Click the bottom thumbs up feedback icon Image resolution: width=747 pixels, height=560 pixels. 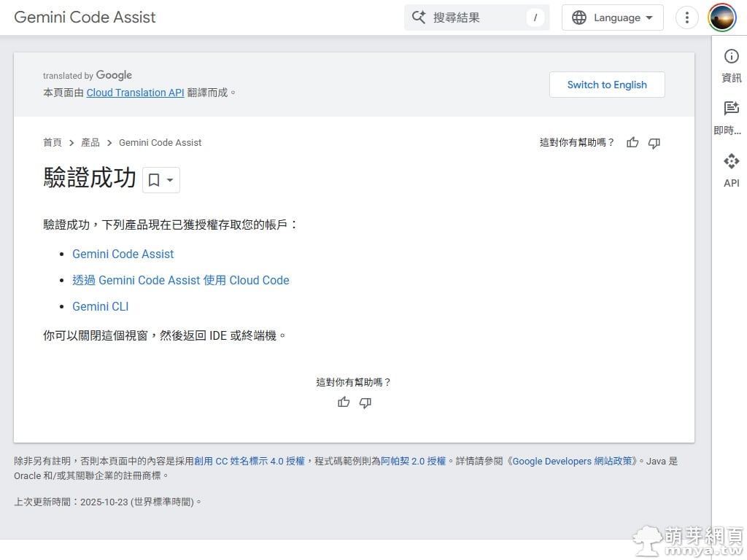pos(344,402)
